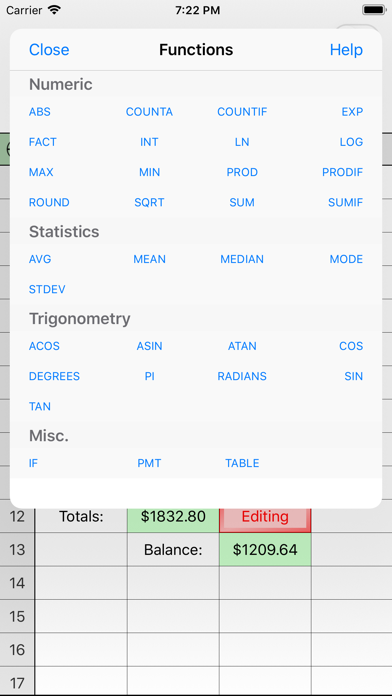Select the $1209.64 balance cell

coord(265,550)
